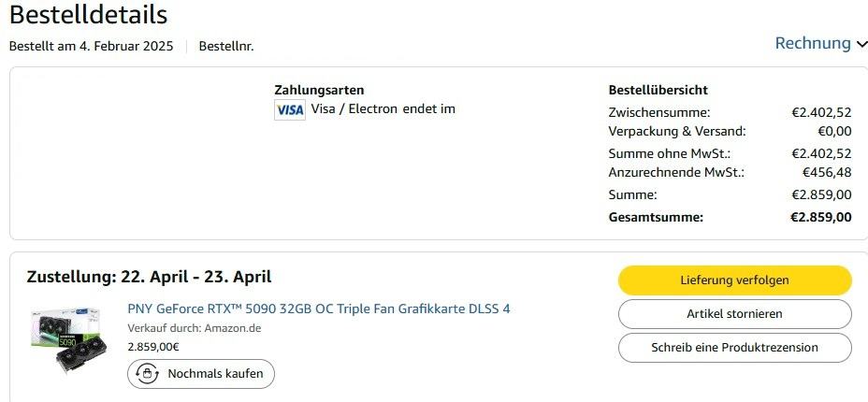
Task: Open the Rechnung invoice dropdown
Action: (x=813, y=43)
